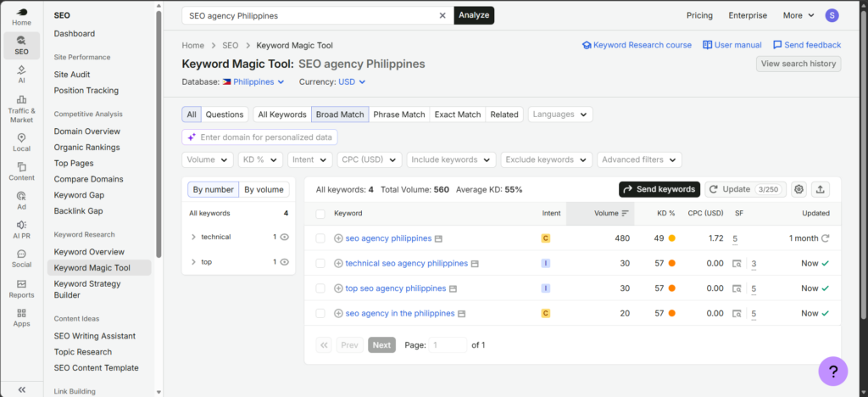Open the More menu in header
868x397 pixels.
[x=798, y=15]
